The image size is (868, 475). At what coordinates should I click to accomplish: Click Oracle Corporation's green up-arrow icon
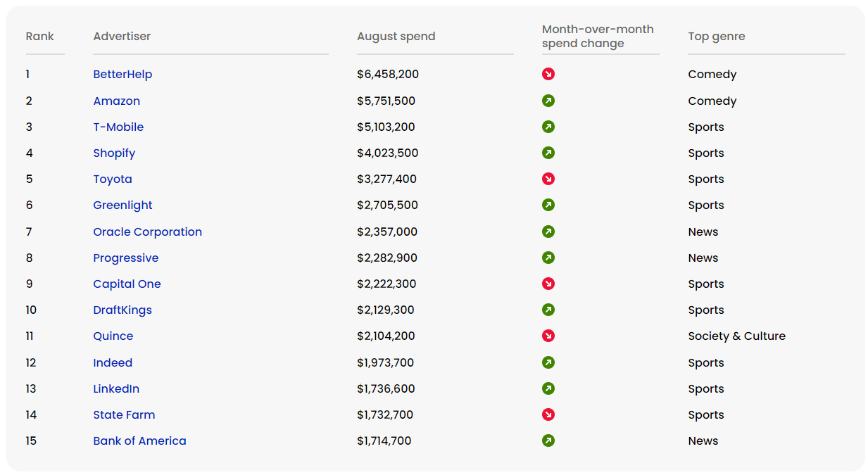[x=548, y=232]
